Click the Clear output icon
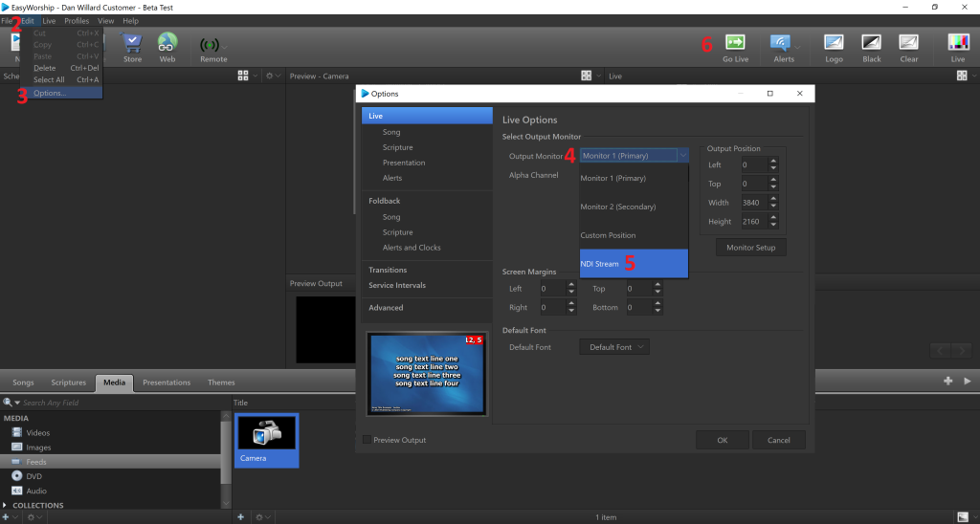Screen dimensions: 980x524 click(909, 42)
